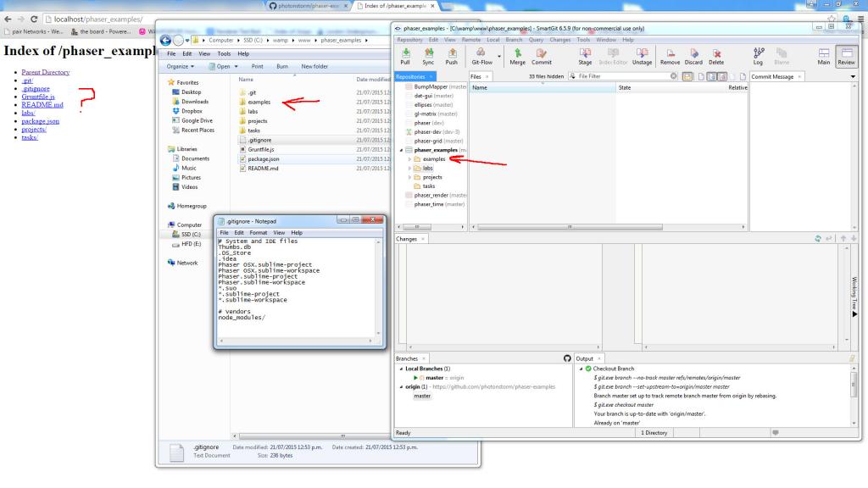This screenshot has height=488, width=868.
Task: Toggle the second highlighted file-state filter button
Action: pyautogui.click(x=722, y=76)
